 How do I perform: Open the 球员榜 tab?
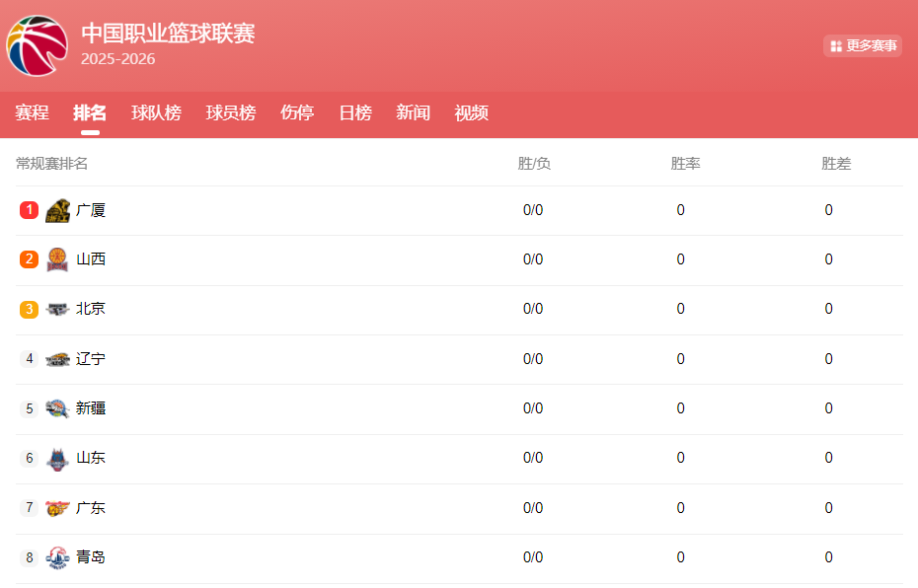click(230, 112)
